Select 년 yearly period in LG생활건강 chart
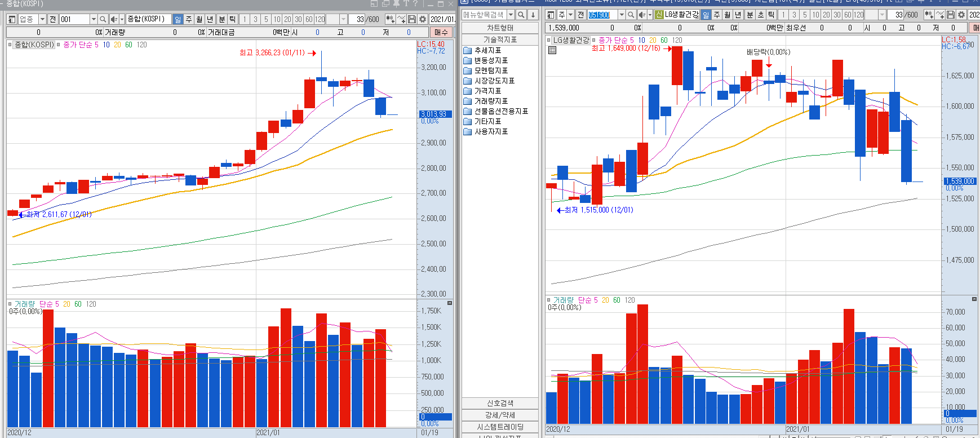 738,15
